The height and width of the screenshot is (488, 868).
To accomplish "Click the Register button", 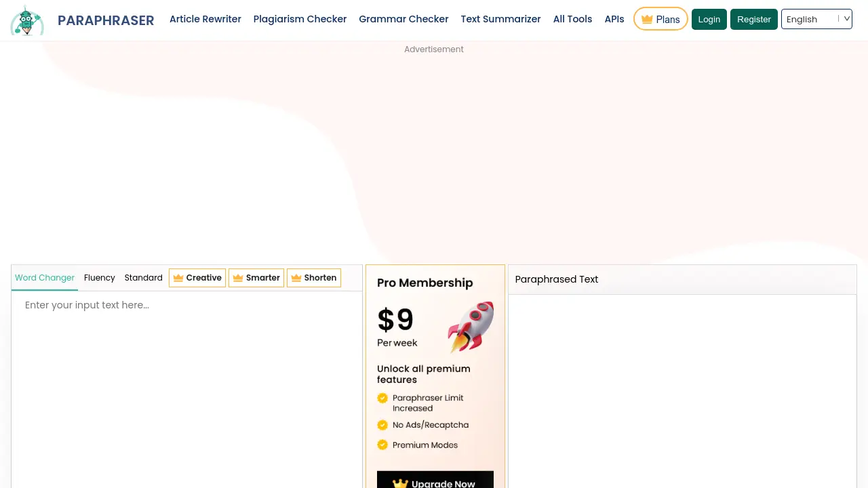I will point(753,19).
